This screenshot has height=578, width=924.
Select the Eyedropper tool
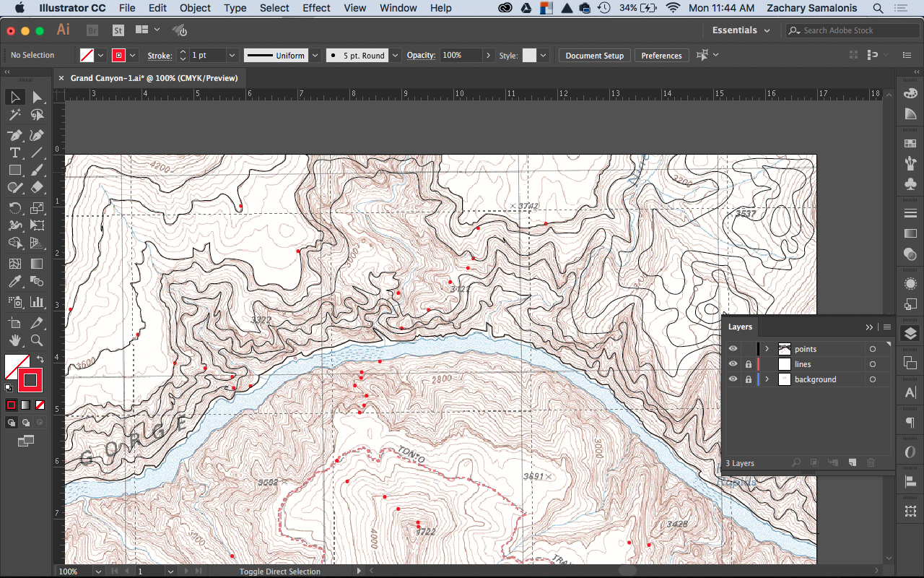click(x=14, y=282)
